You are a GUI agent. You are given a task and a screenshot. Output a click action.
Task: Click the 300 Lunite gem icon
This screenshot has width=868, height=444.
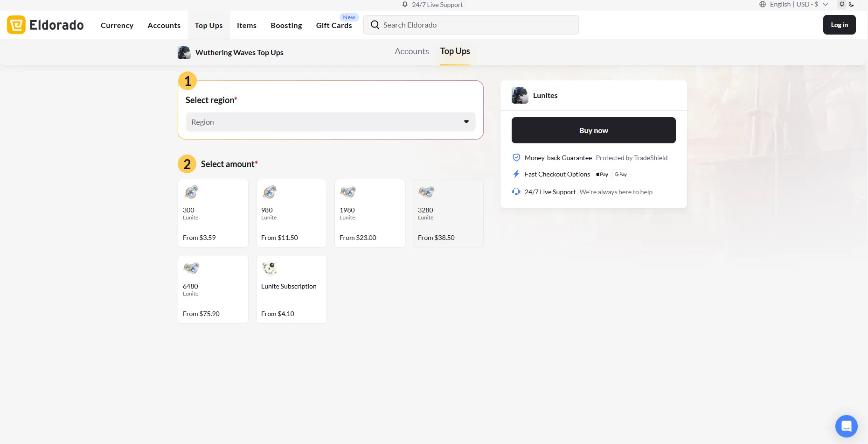[191, 192]
